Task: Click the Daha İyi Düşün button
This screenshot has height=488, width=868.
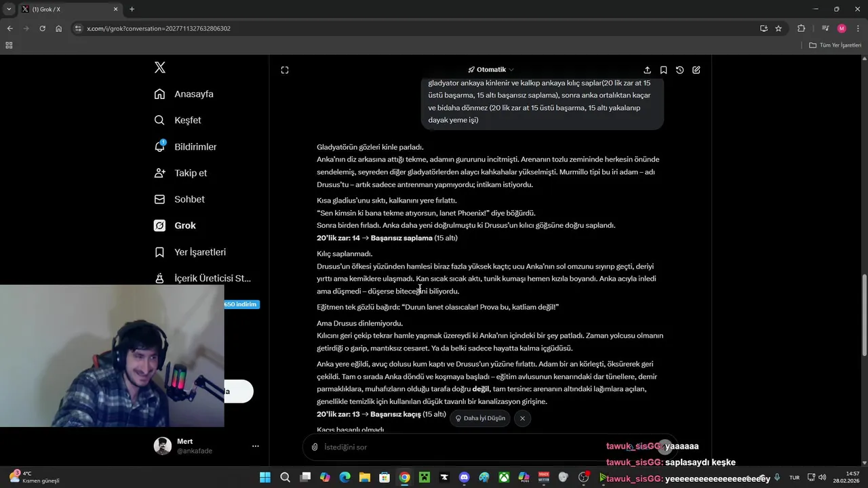Action: coord(480,418)
